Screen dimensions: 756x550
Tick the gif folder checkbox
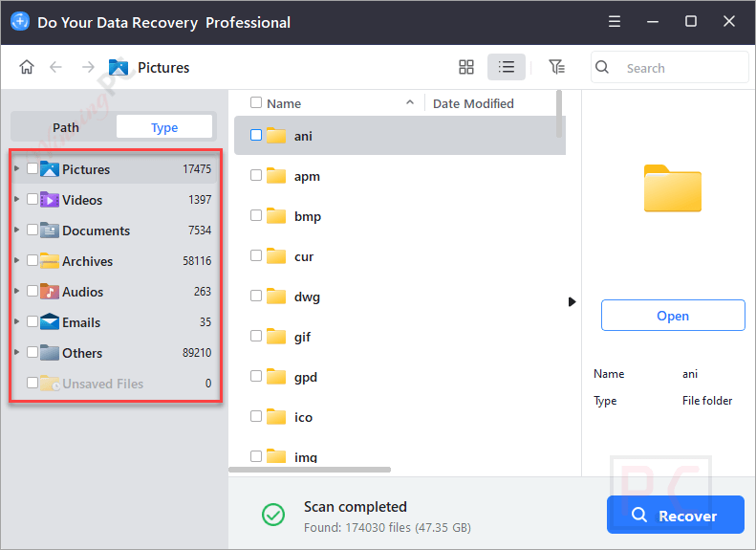point(256,336)
